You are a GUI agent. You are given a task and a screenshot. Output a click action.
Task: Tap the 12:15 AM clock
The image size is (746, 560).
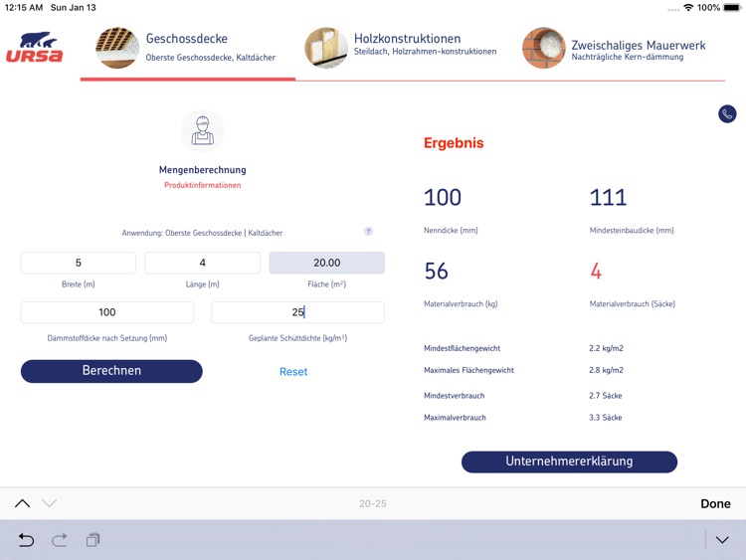pos(24,8)
